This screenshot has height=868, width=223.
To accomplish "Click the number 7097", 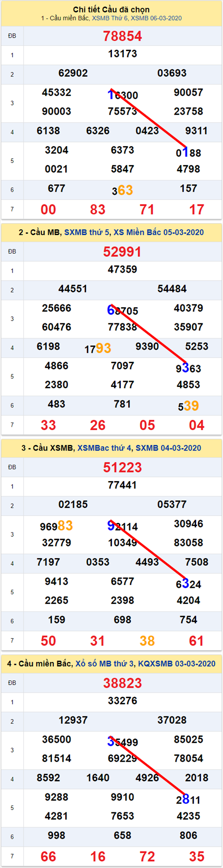I will click(x=123, y=366).
